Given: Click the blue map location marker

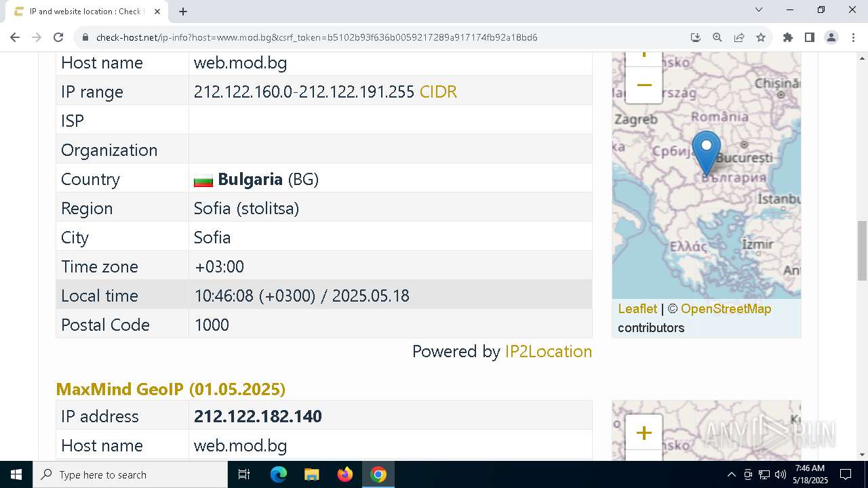Looking at the screenshot, I should [706, 153].
